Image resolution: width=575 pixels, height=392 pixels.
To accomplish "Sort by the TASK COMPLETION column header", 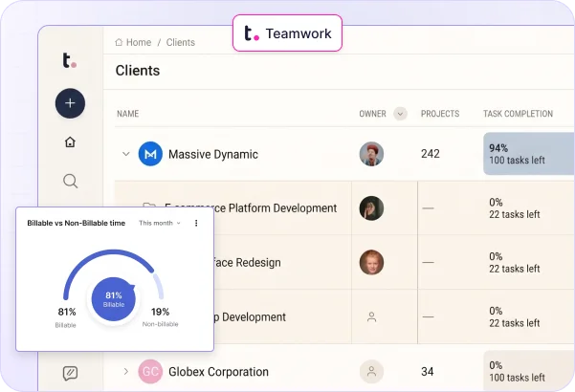I will (x=518, y=114).
